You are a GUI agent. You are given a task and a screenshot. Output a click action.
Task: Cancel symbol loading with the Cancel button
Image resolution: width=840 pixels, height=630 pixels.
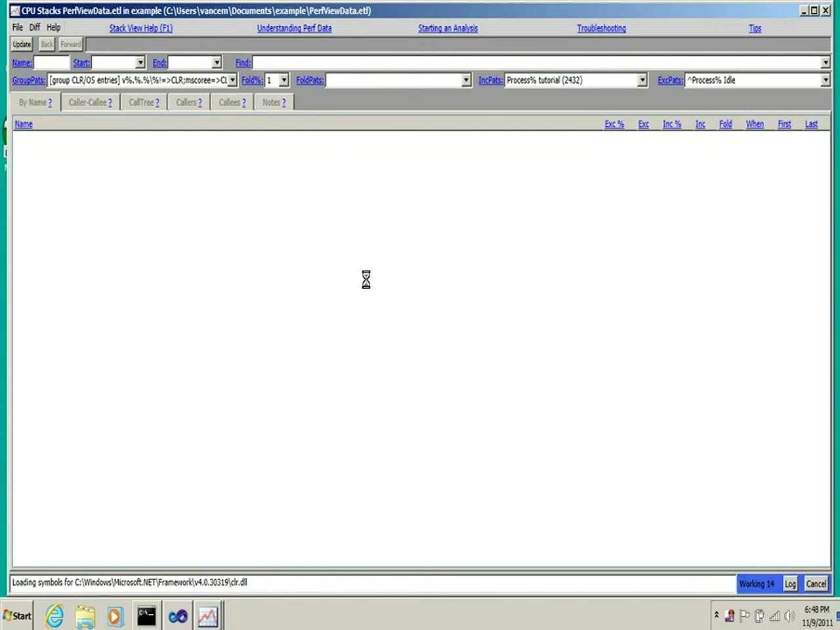point(816,583)
